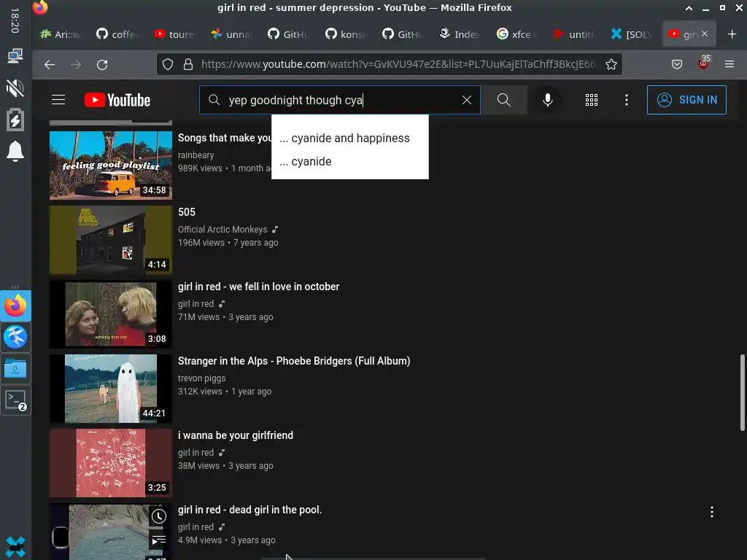Click i wanna be your girlfriend title
The image size is (747, 560).
[236, 435]
